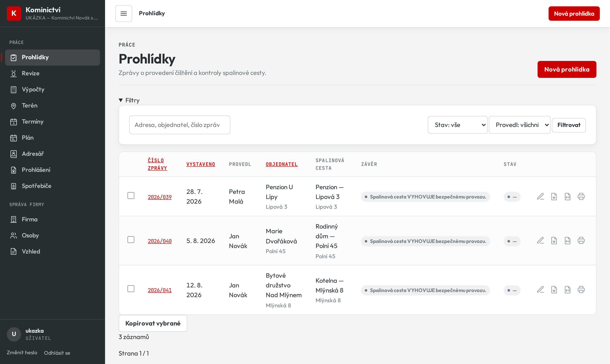Open Revize in sidebar

click(53, 73)
